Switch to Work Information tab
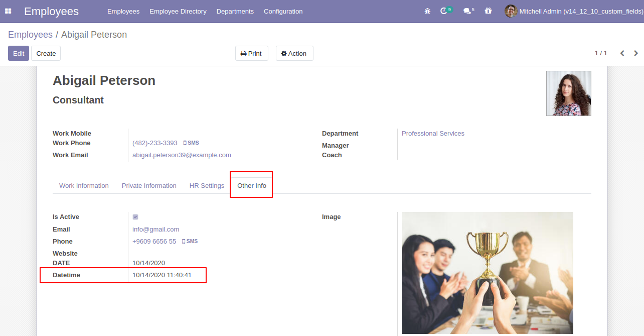The width and height of the screenshot is (644, 336). click(84, 186)
